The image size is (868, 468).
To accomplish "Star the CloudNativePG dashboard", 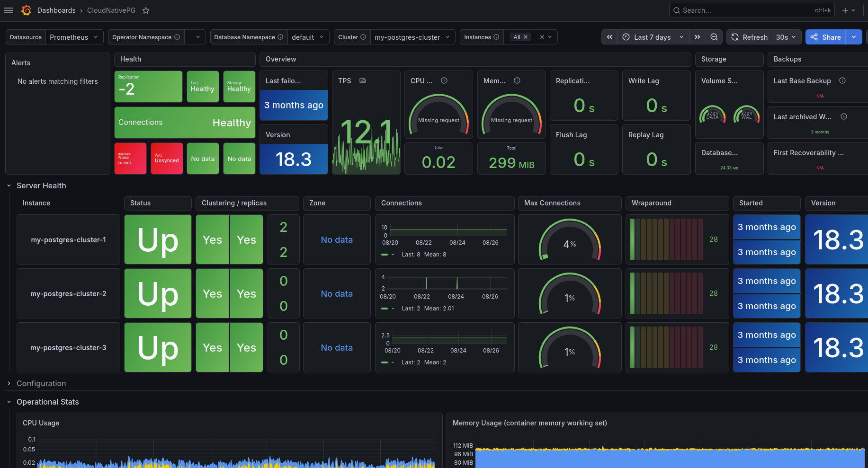I will coord(146,10).
